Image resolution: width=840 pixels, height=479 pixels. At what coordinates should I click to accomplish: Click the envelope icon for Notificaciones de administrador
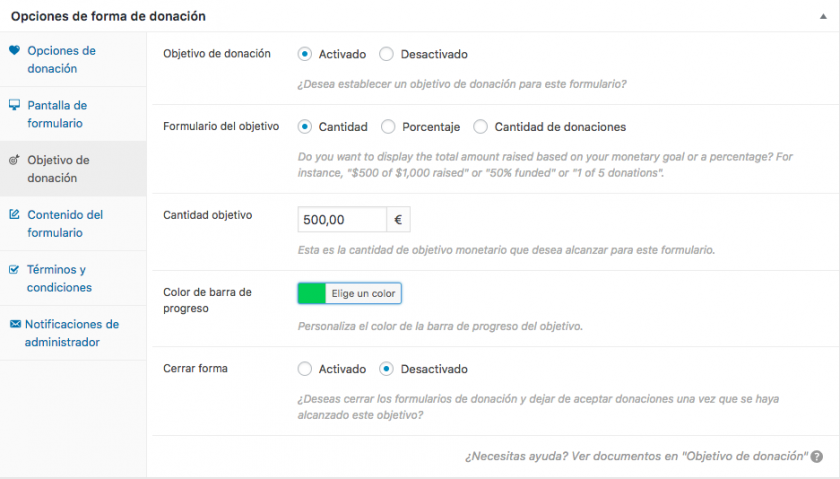click(15, 324)
